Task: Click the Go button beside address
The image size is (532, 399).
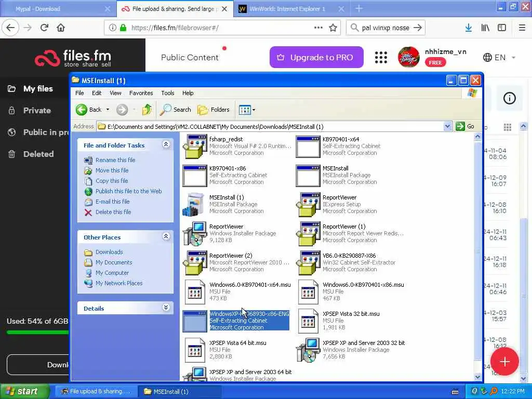Action: pos(465,126)
